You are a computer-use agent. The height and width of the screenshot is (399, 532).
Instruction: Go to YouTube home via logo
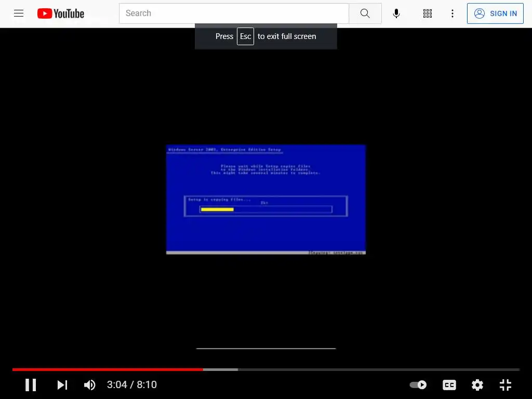pos(61,14)
